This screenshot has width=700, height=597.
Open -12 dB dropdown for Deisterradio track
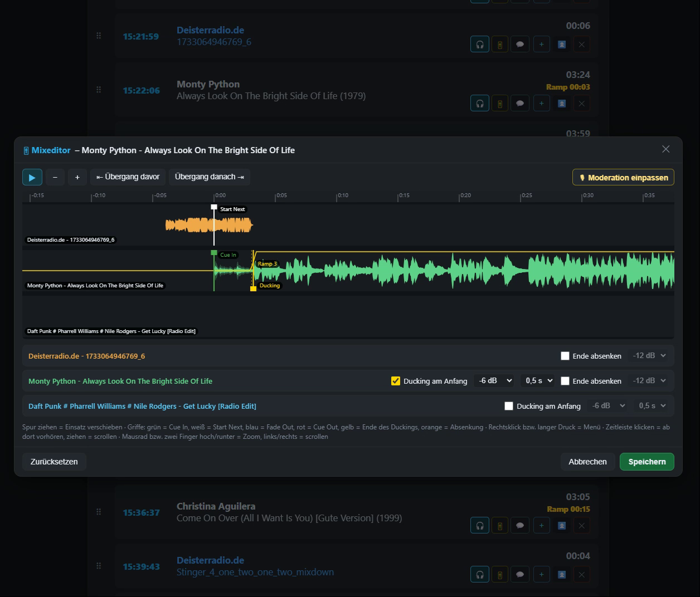tap(649, 356)
